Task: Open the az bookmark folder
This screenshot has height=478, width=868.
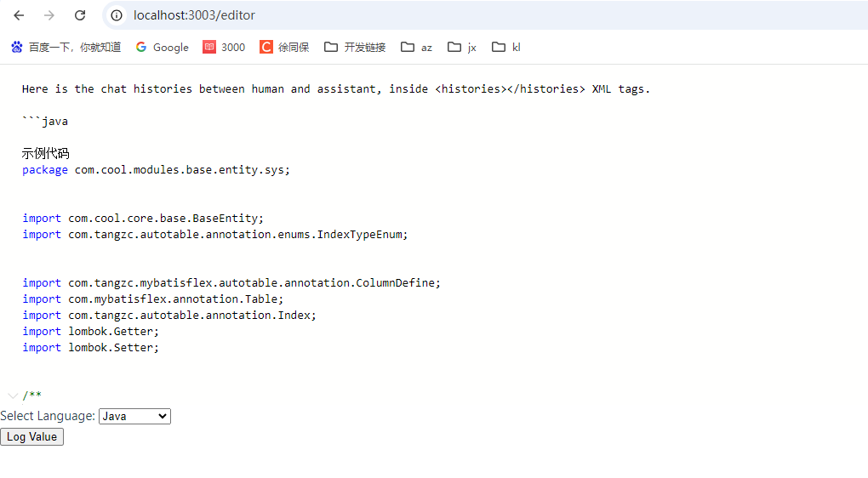Action: (416, 47)
